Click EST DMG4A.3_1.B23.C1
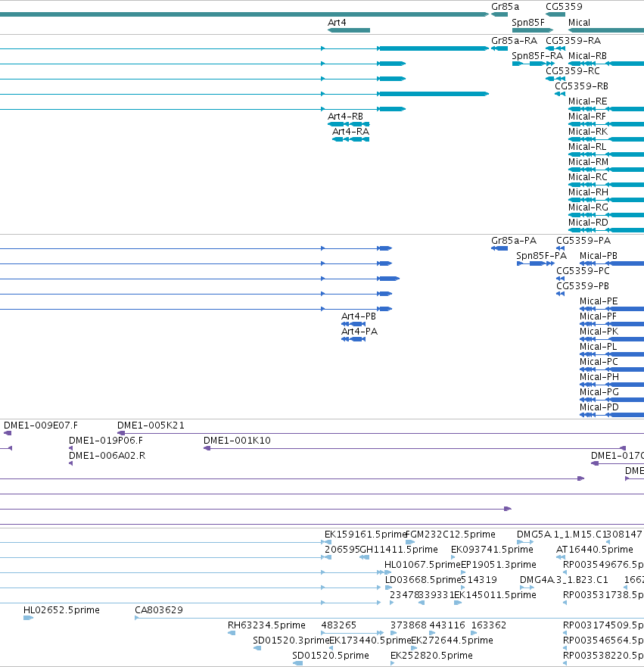Viewport: 644px width, 667px height. pyautogui.click(x=527, y=588)
